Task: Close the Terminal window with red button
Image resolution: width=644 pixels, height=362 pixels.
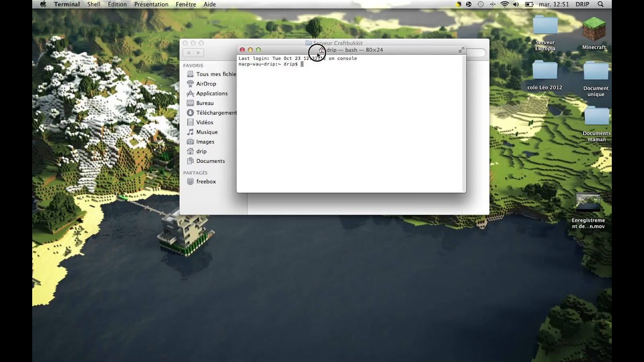Action: pos(242,50)
